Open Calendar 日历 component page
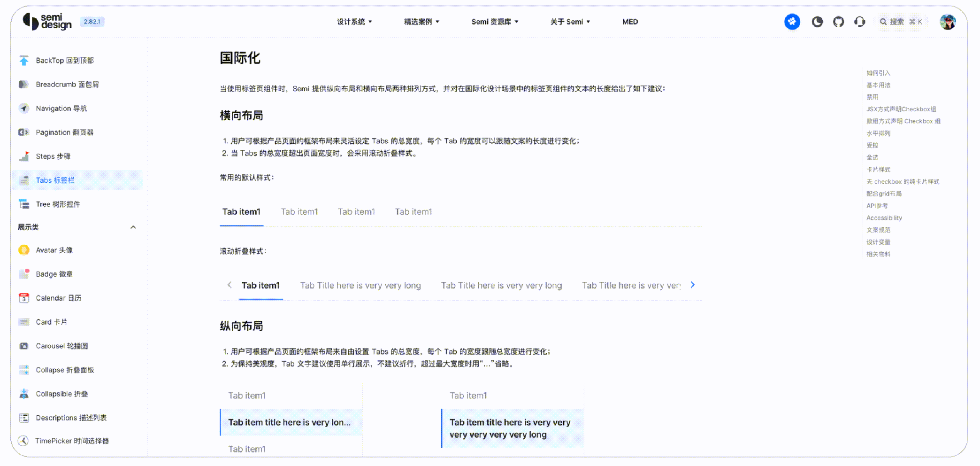 pos(58,298)
